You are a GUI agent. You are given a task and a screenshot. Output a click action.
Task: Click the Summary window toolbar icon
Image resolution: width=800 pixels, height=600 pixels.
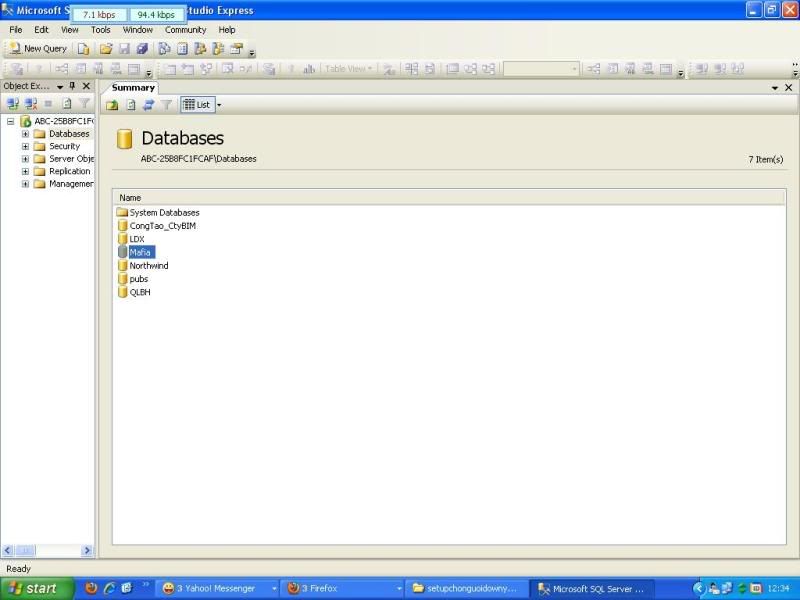pyautogui.click(x=182, y=49)
